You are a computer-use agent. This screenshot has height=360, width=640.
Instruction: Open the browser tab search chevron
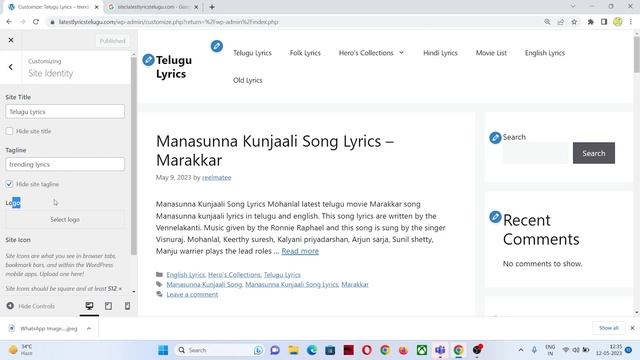pos(573,7)
